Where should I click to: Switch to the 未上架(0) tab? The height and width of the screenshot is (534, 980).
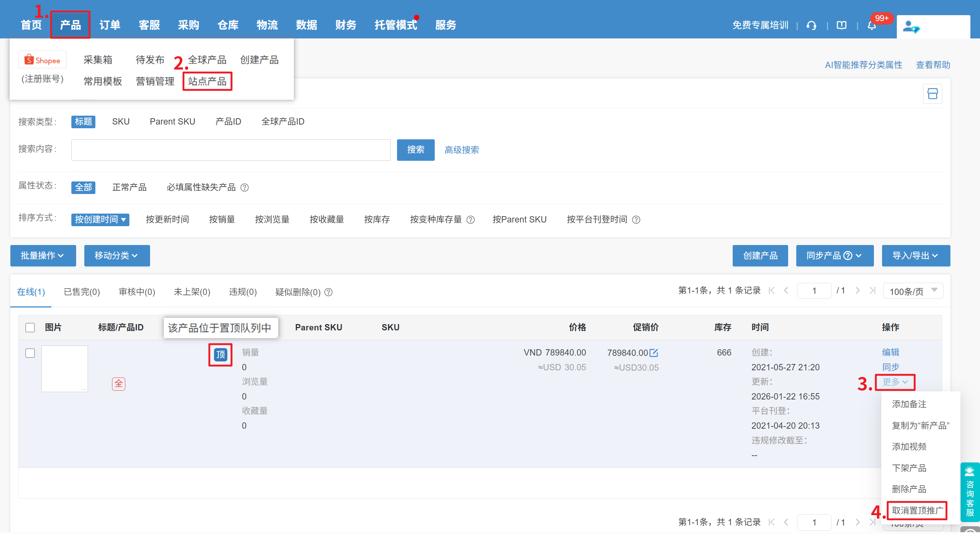(x=192, y=292)
